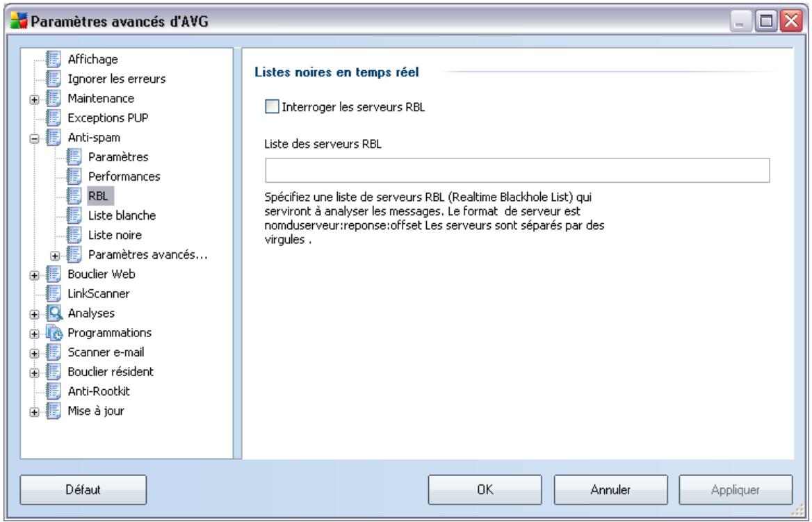Close the Paramètres avancés d'AVG window

point(791,22)
